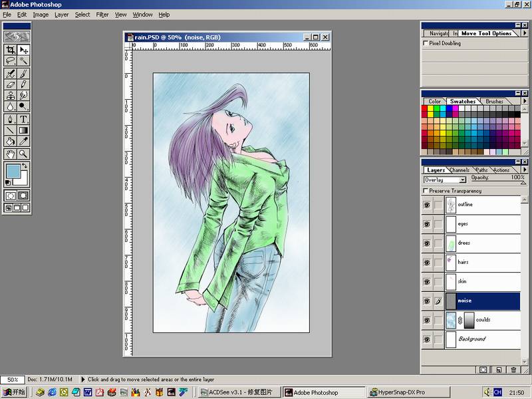Open the Swatches panel flyout menu arrow
Screen dimensions: 532x399
tap(525, 101)
